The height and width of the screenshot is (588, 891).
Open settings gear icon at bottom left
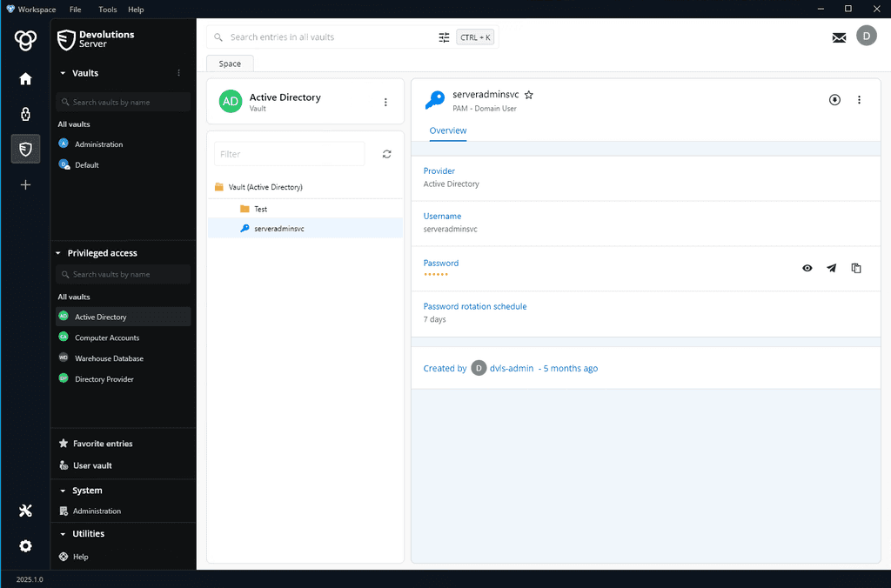(25, 546)
